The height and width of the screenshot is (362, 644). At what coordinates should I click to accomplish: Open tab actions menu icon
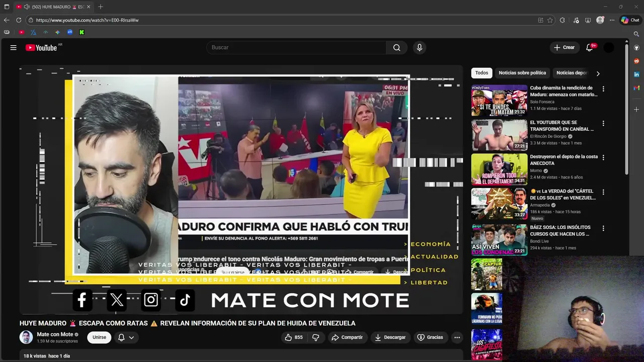[7, 7]
